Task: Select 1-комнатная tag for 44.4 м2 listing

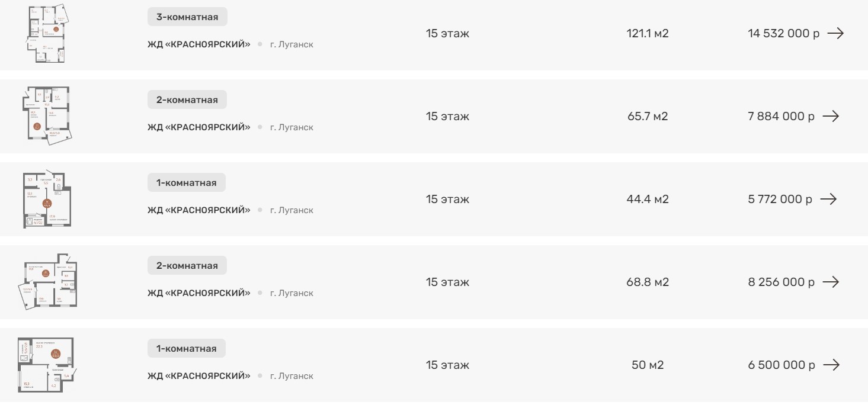Action: [187, 183]
